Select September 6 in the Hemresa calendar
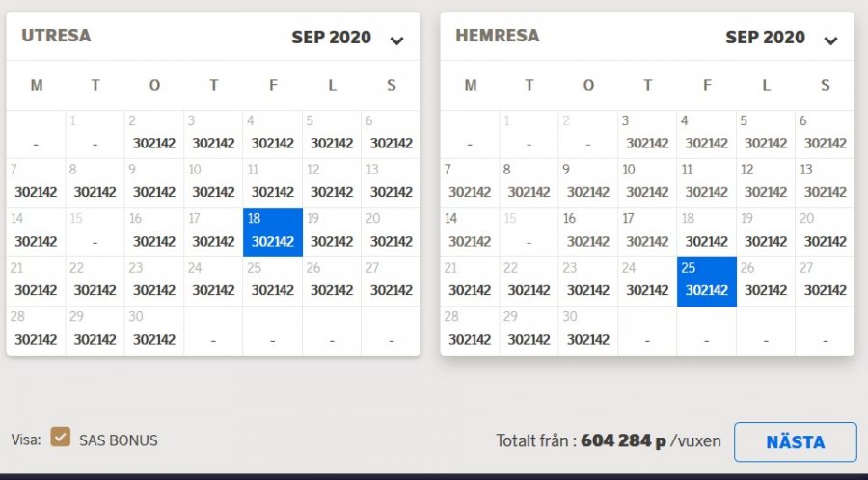This screenshot has height=480, width=868. 825,135
